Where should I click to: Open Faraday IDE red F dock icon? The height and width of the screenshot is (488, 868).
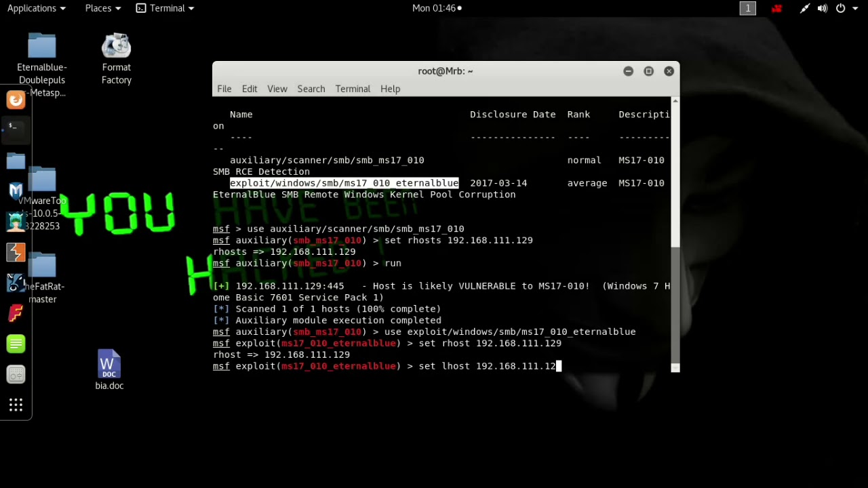tap(16, 313)
